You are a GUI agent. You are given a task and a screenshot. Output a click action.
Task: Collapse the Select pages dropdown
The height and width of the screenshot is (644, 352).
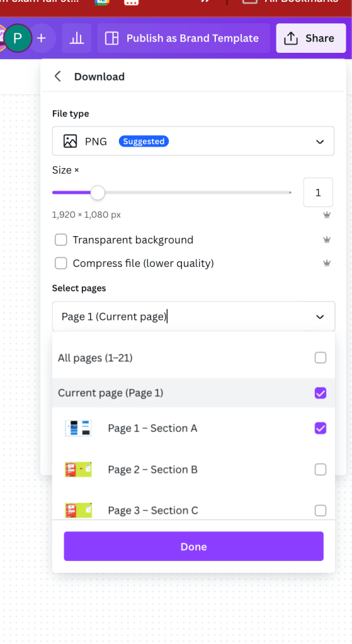(x=319, y=317)
